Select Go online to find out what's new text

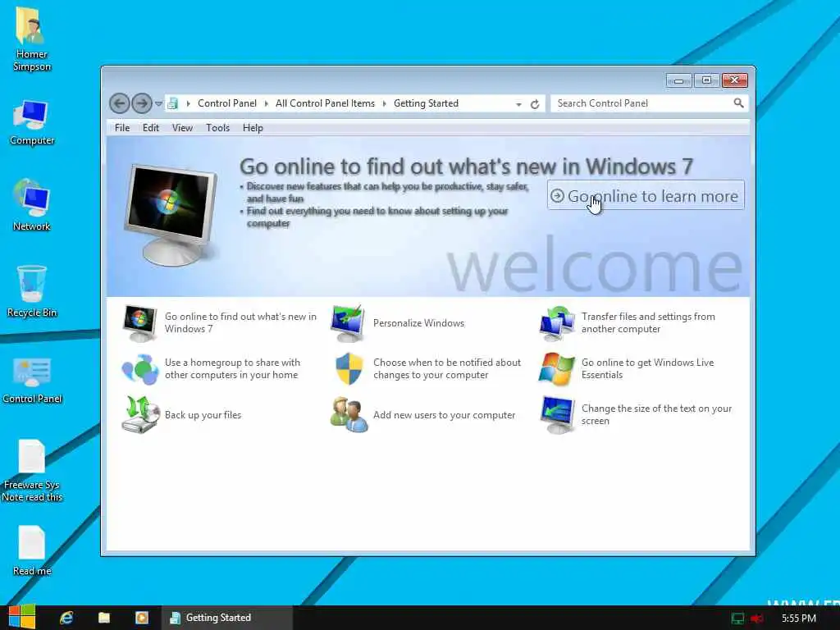pos(240,322)
